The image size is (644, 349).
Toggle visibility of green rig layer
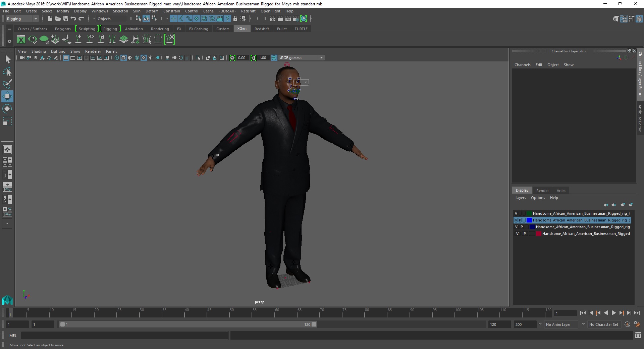tap(516, 213)
